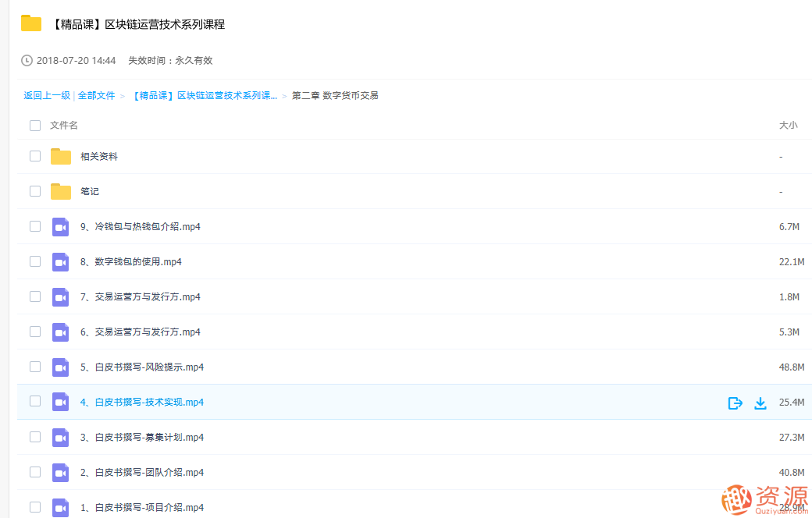Open file 4、白皮书撰写-技术实现.mp4

pos(142,402)
